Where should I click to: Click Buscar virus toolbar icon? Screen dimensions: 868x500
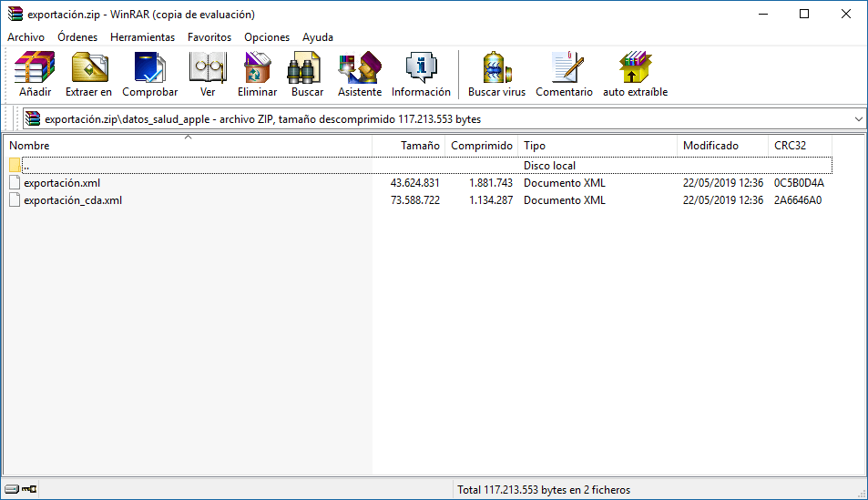496,67
